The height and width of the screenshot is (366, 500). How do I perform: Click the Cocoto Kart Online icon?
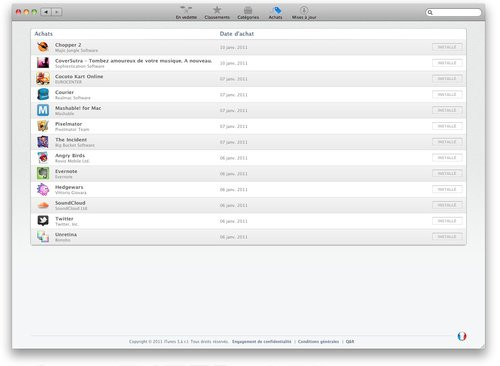43,79
